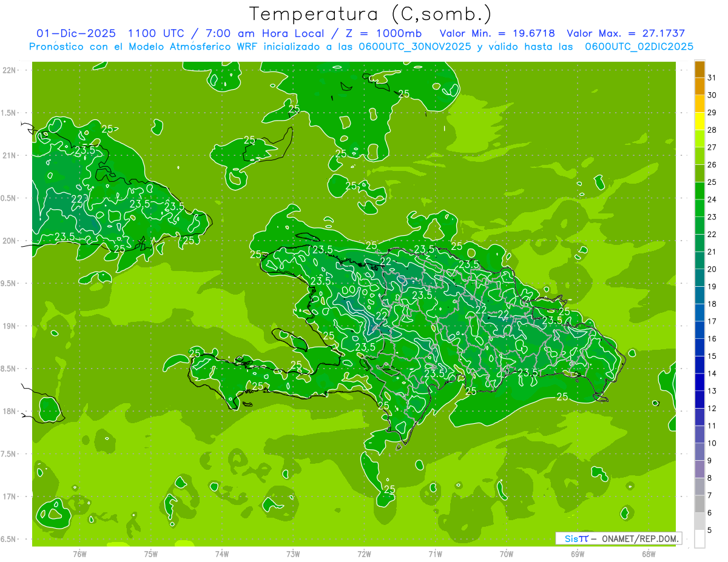Click the "71W" longitude label
Screen dimensions: 728x562
click(435, 554)
